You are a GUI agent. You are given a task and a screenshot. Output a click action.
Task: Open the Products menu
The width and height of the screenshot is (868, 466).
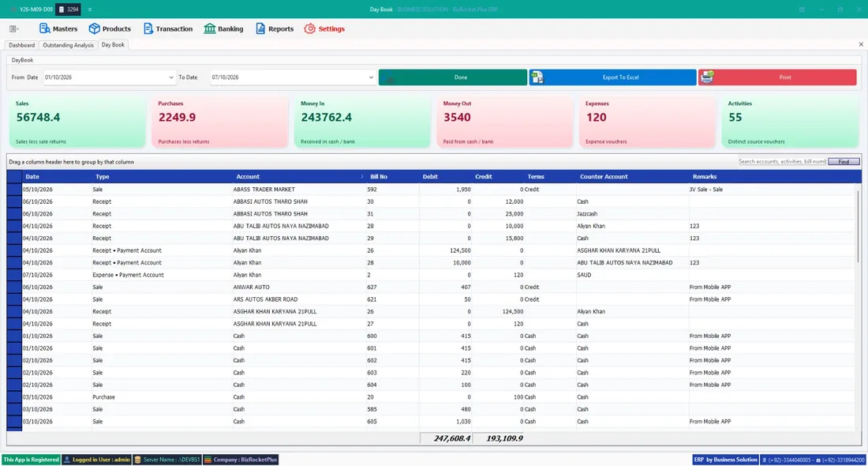point(110,28)
